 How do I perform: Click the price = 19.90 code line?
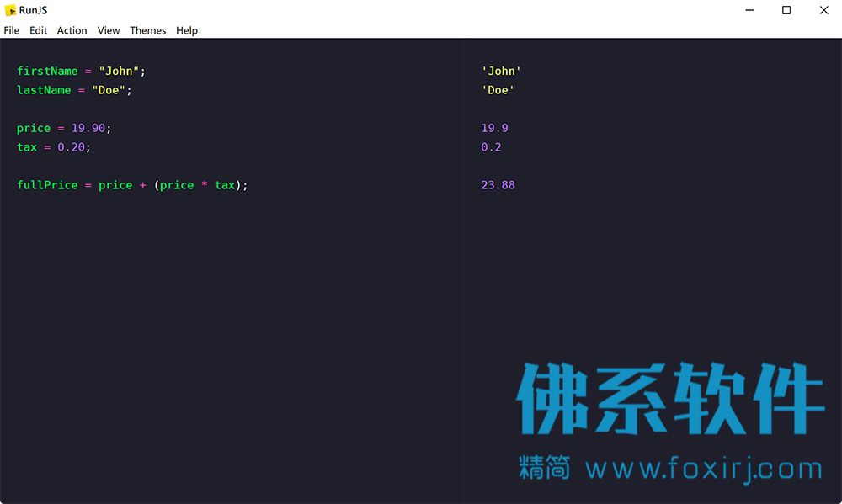64,128
